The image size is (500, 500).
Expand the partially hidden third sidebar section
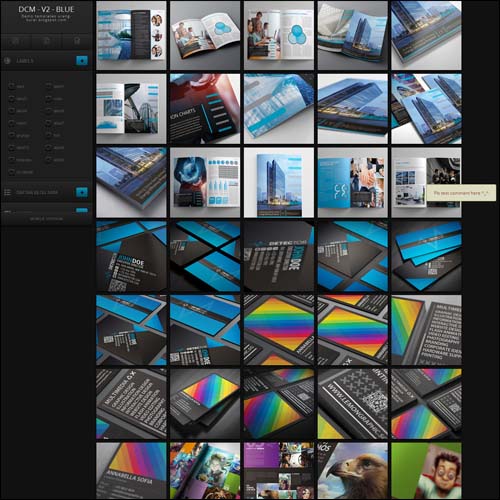tap(82, 210)
